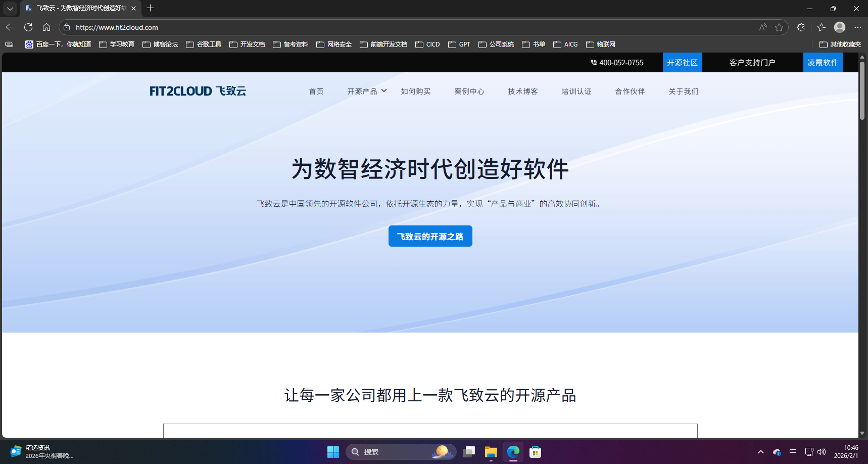Image resolution: width=868 pixels, height=464 pixels.
Task: Open 其他收藏夹 folder
Action: coord(840,44)
